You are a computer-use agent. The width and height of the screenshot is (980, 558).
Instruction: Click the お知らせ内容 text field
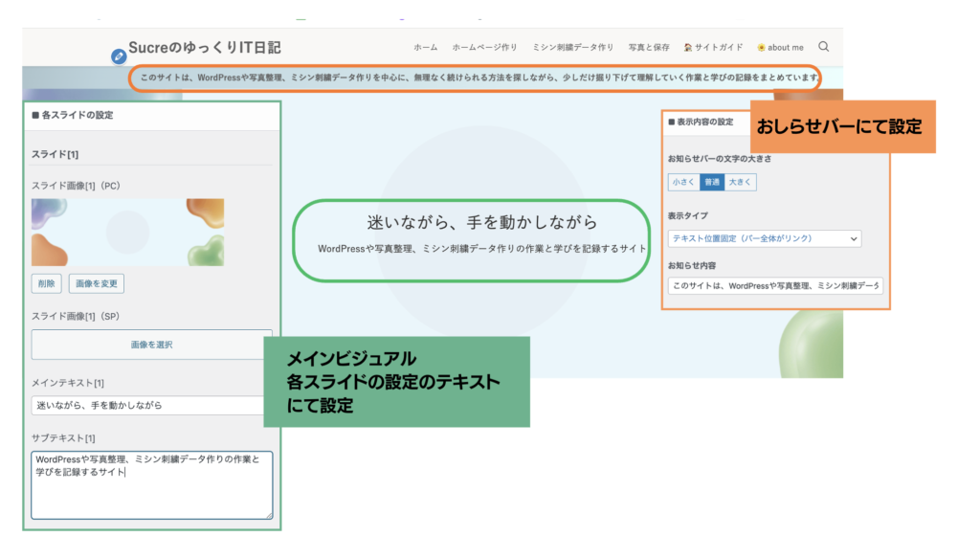775,285
